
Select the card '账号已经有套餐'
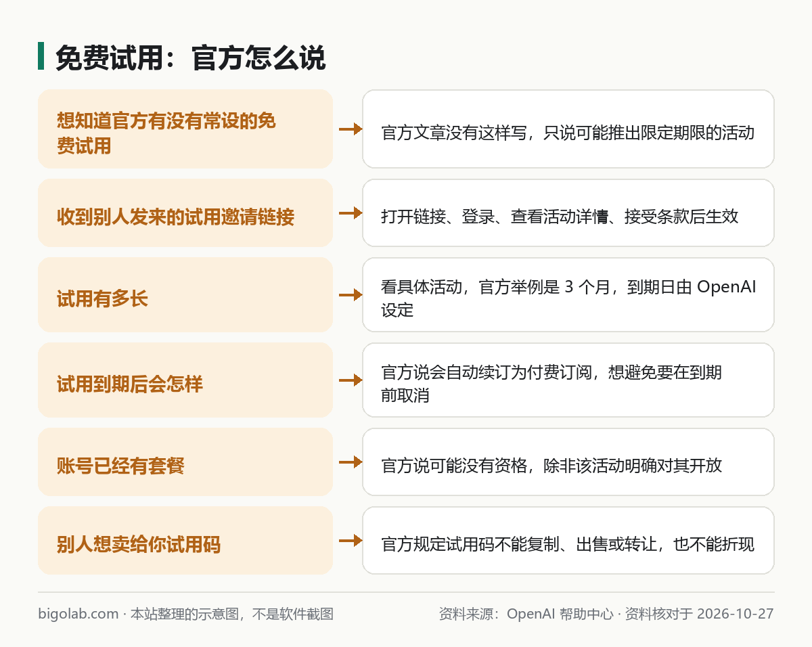185,462
